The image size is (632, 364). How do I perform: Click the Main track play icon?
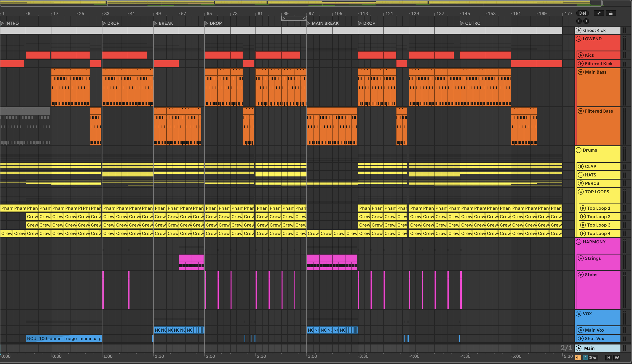[579, 348]
